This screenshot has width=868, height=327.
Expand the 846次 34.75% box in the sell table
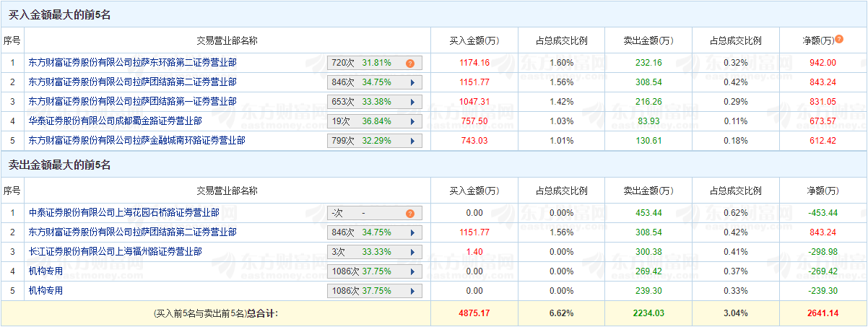(412, 232)
